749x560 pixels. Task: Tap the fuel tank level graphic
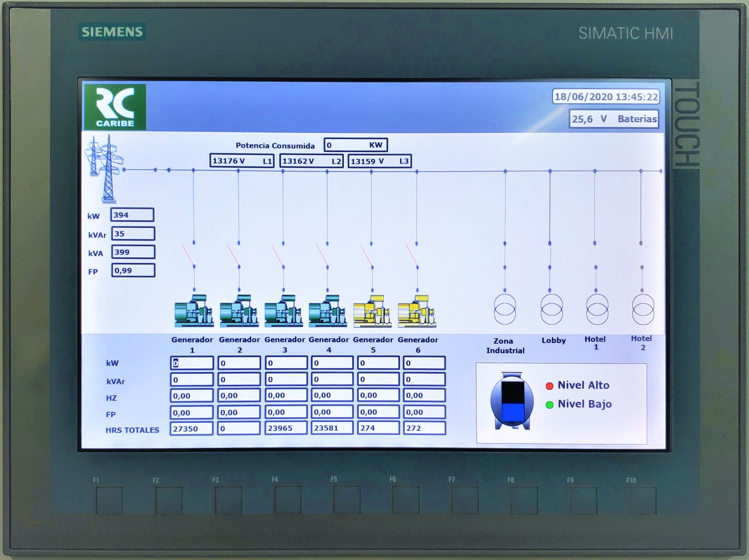click(512, 401)
